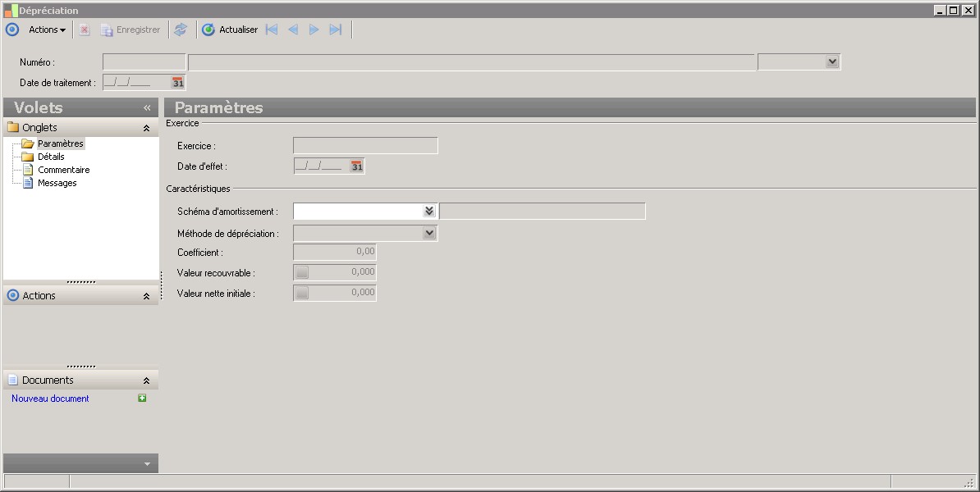Viewport: 980px width, 492px height.
Task: Go to next record arrow
Action: pos(314,30)
